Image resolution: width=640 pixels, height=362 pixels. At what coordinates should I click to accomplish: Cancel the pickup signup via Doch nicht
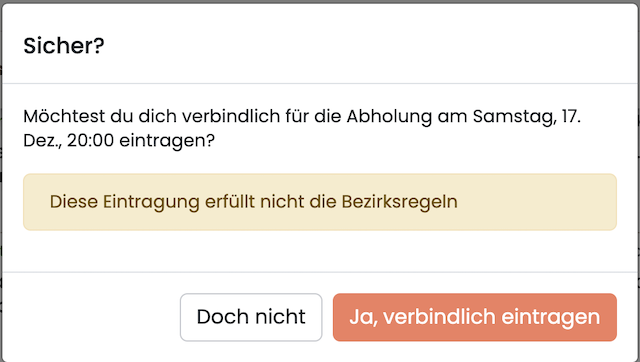click(251, 317)
